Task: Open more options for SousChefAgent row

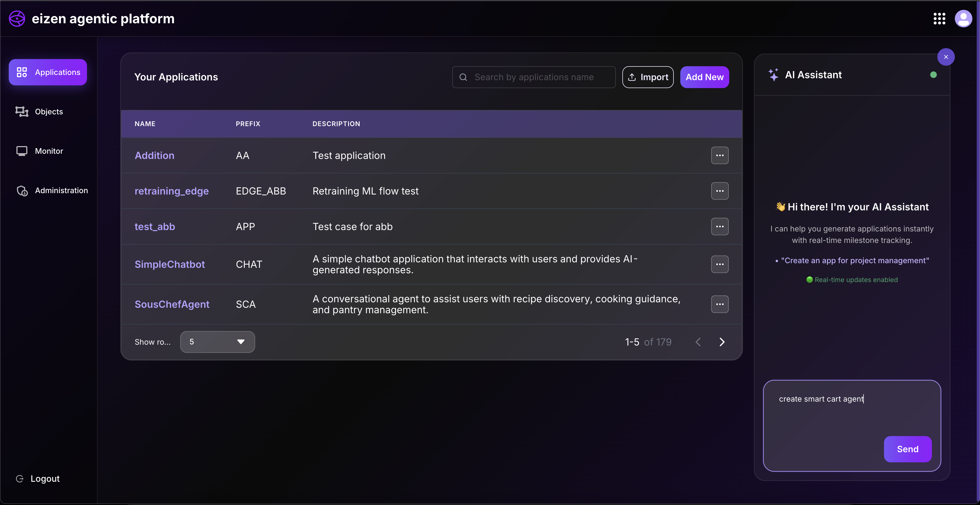Action: pyautogui.click(x=719, y=304)
